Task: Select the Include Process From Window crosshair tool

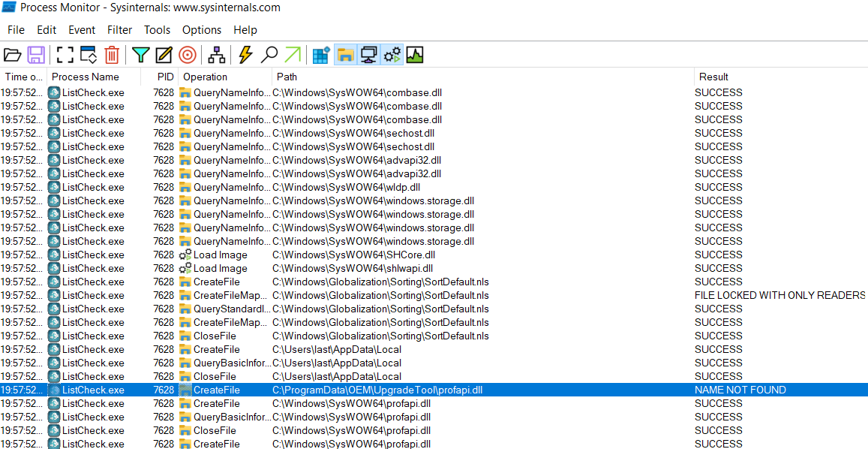Action: pos(187,54)
